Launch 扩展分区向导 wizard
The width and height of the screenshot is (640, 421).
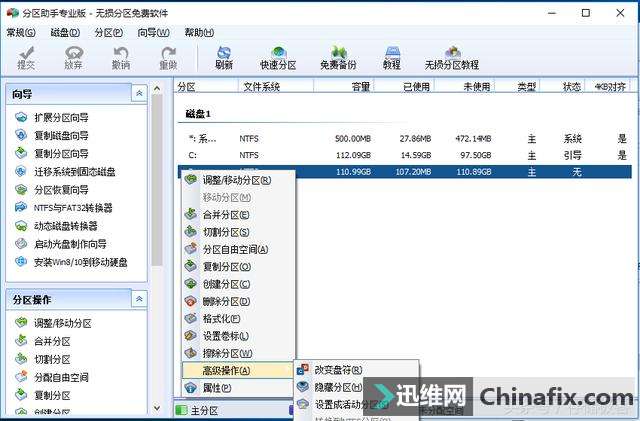click(x=52, y=118)
